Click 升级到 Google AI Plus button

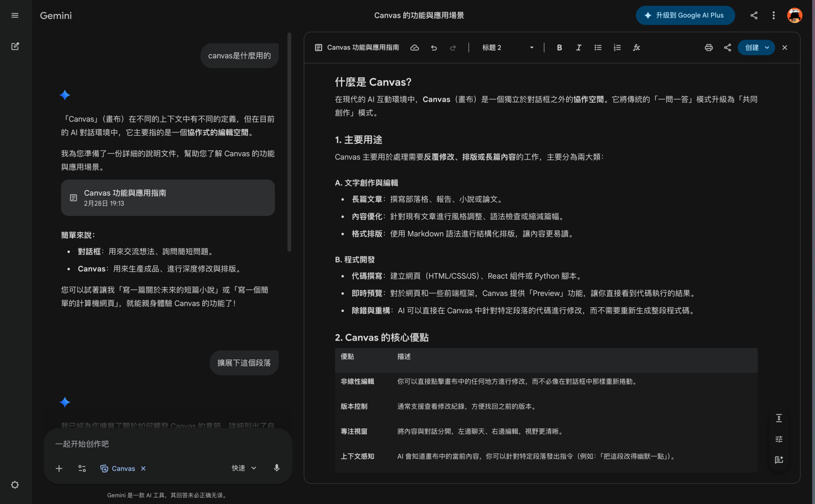coord(685,16)
